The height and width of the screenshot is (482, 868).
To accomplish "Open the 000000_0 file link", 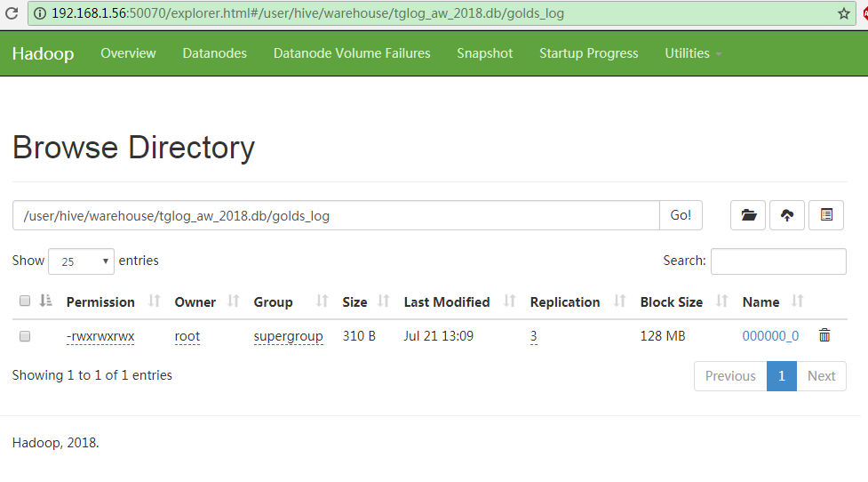I will [x=770, y=336].
